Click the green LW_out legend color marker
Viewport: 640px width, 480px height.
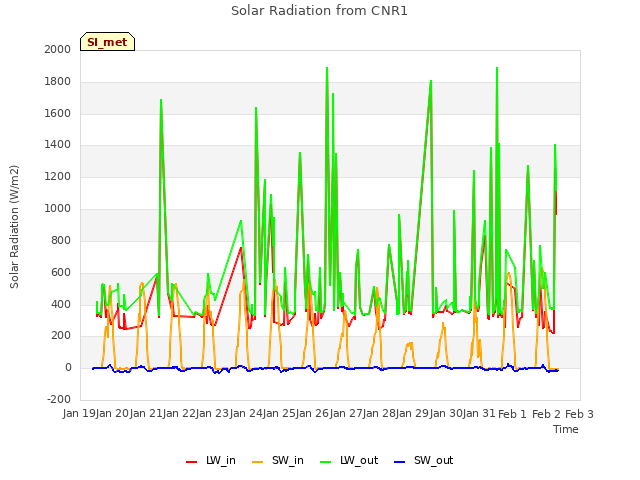[326, 462]
